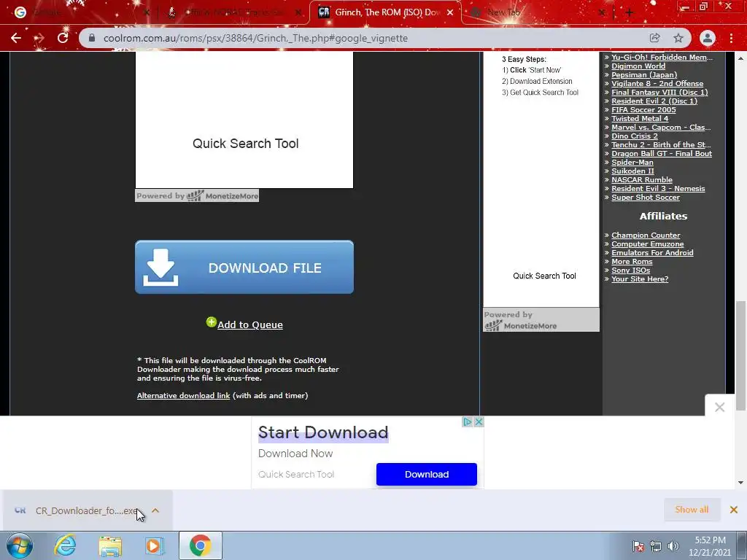Open Resident Evil 2 (Disc 1) link
Viewport: 747px width, 560px height.
(654, 101)
